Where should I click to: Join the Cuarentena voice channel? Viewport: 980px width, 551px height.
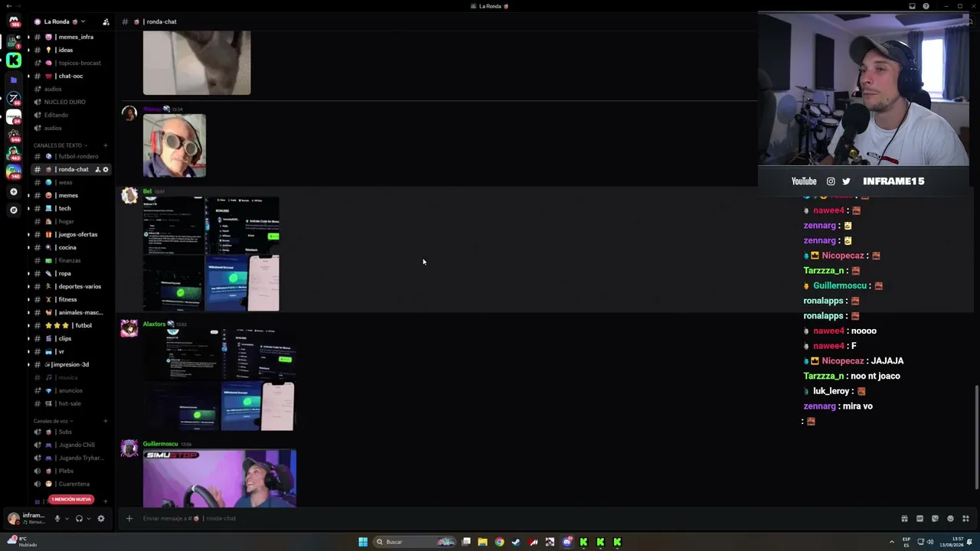tap(71, 484)
